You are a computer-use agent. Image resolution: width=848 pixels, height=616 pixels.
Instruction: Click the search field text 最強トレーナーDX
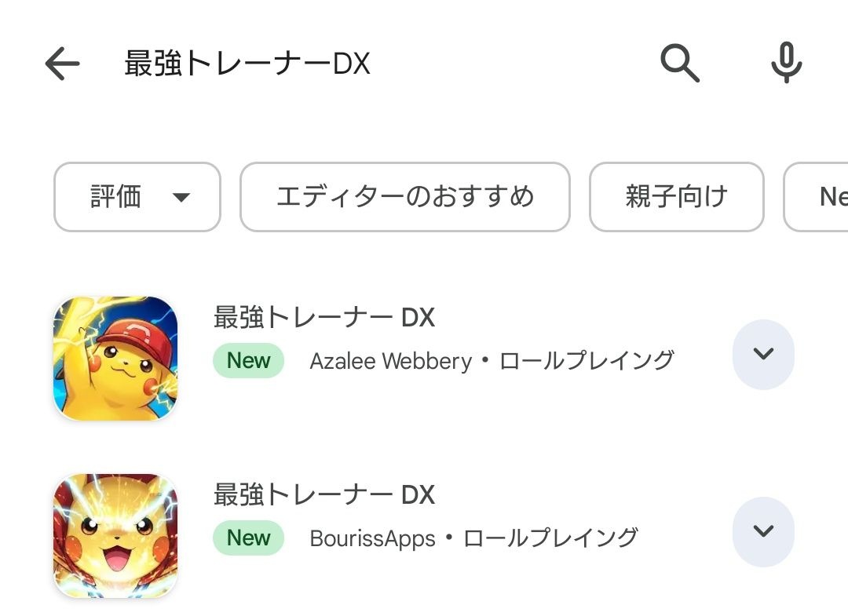click(247, 64)
